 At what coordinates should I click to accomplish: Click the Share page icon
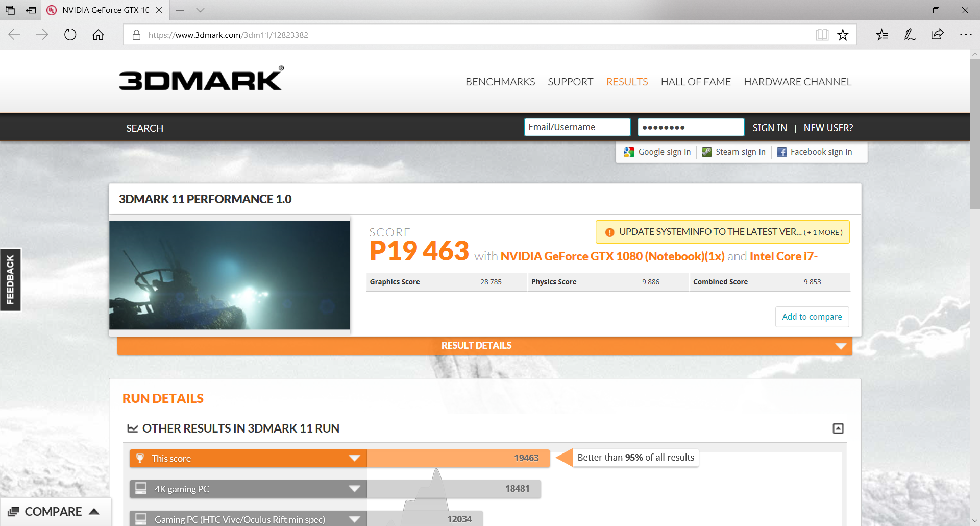pos(937,35)
